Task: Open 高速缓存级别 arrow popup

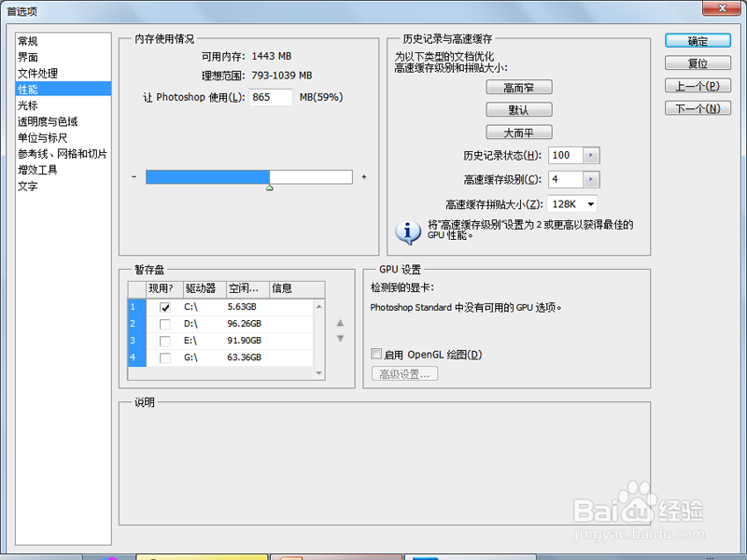Action: coord(591,179)
